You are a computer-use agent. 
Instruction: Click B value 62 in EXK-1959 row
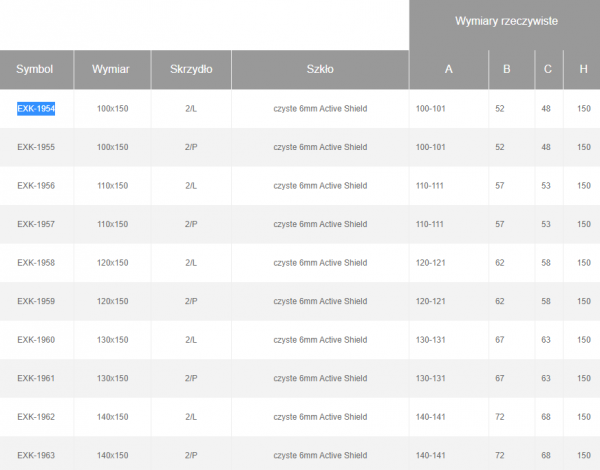[500, 302]
